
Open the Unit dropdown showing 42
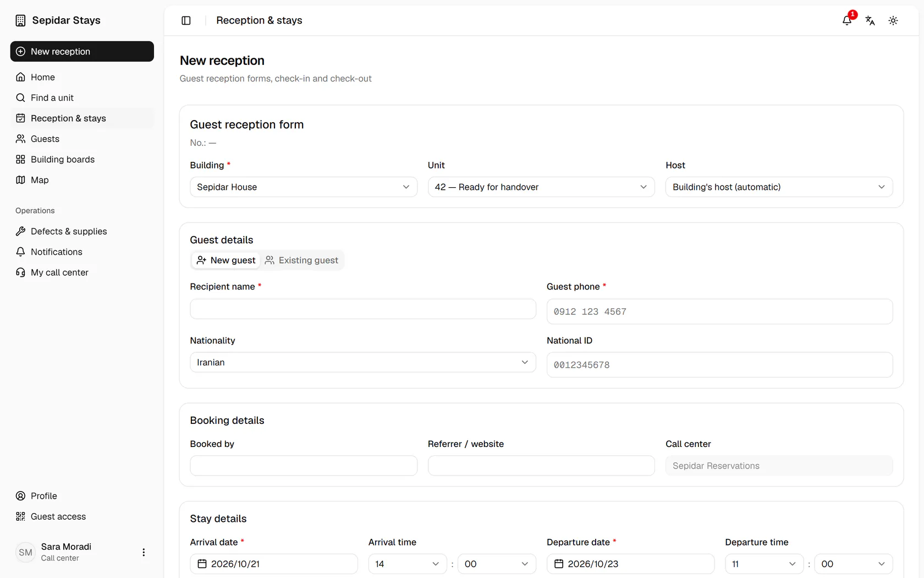[541, 187]
